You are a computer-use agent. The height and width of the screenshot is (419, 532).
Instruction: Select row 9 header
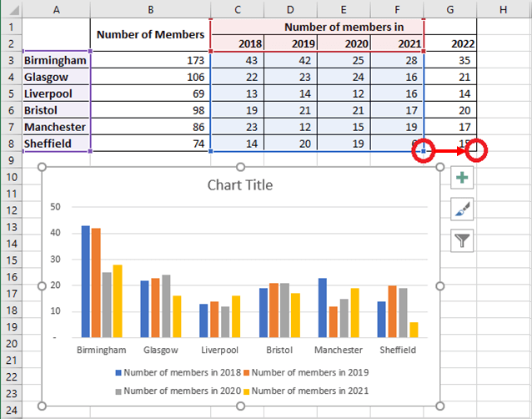pyautogui.click(x=12, y=160)
